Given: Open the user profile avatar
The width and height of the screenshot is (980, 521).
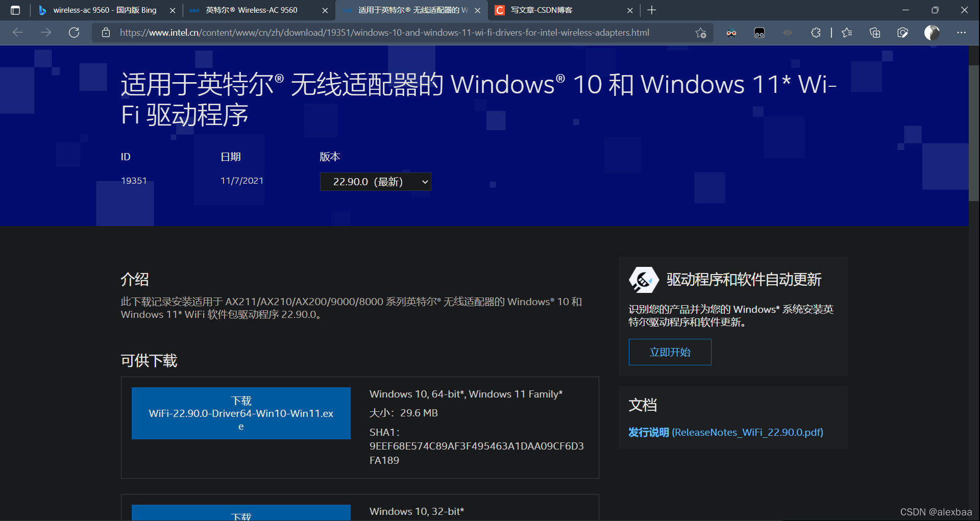Looking at the screenshot, I should click(x=932, y=33).
